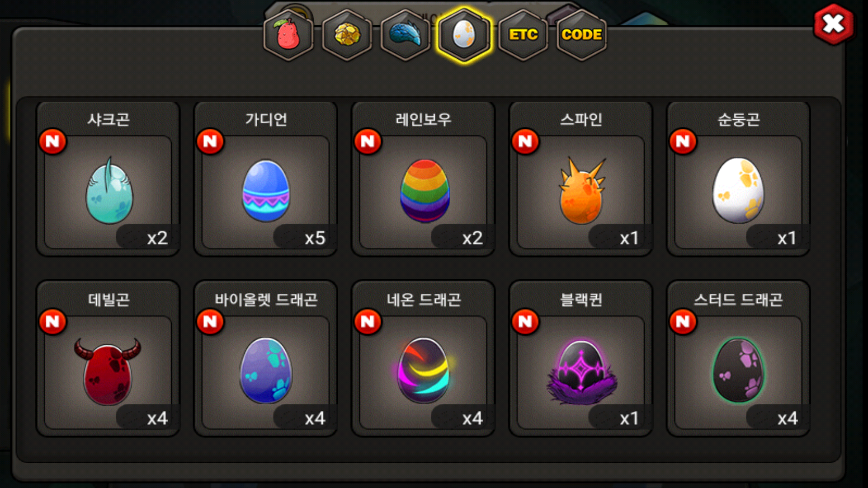868x488 pixels.
Task: Tap the x5 count on 가디언
Action: [315, 238]
